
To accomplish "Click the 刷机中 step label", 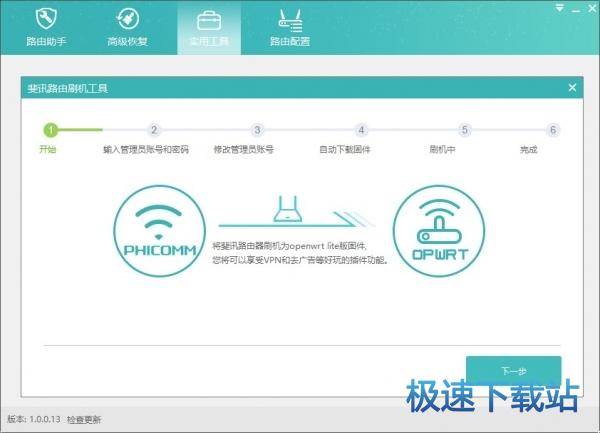I will coord(442,149).
